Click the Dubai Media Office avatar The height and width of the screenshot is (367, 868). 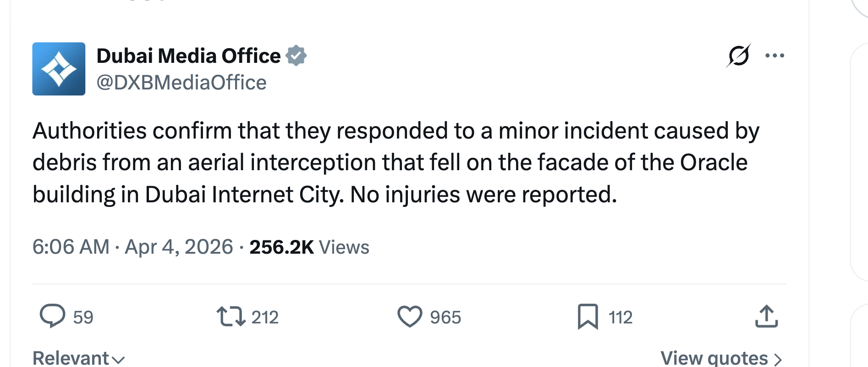pos(59,69)
